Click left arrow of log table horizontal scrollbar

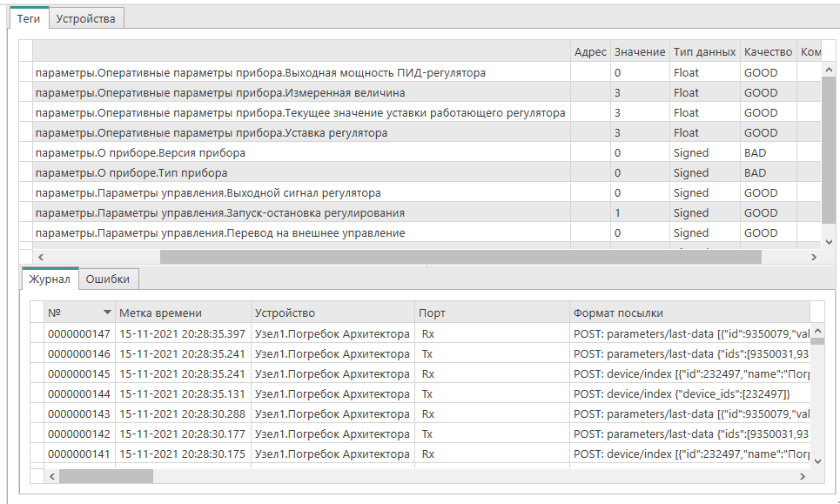(51, 476)
